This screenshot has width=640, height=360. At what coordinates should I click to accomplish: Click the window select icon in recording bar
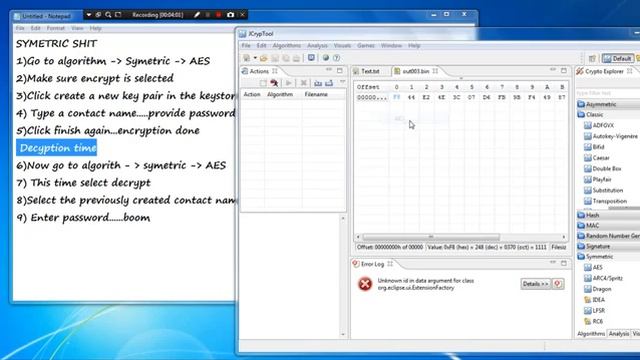pyautogui.click(x=98, y=15)
